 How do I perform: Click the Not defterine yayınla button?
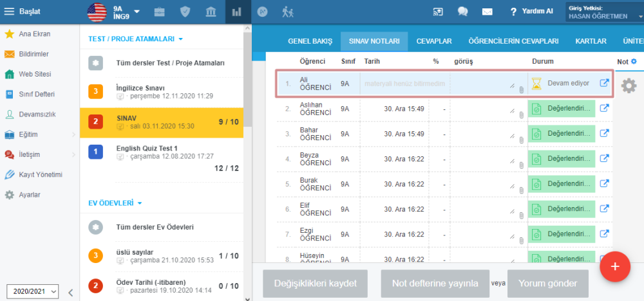coord(435,284)
